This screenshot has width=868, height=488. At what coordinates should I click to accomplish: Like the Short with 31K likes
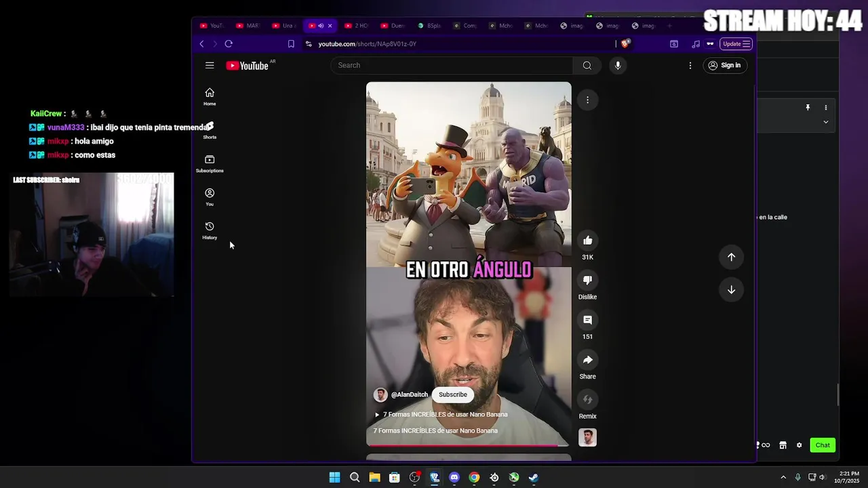587,241
